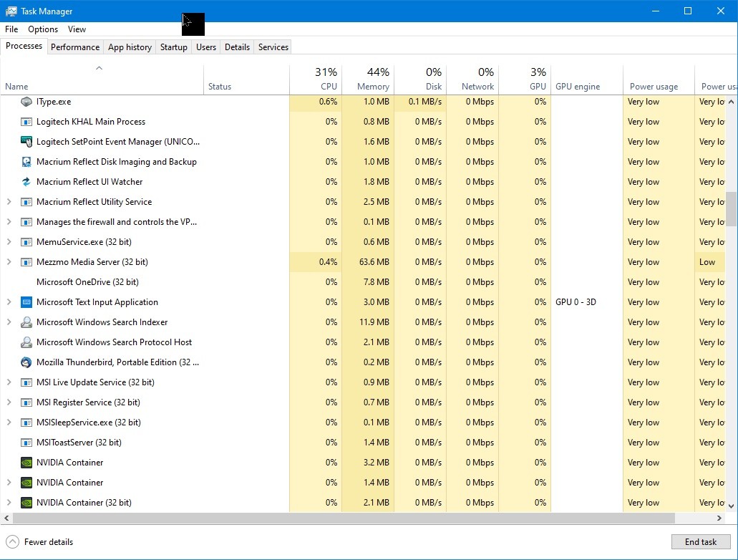Click the End task button
This screenshot has width=738, height=560.
tap(701, 542)
